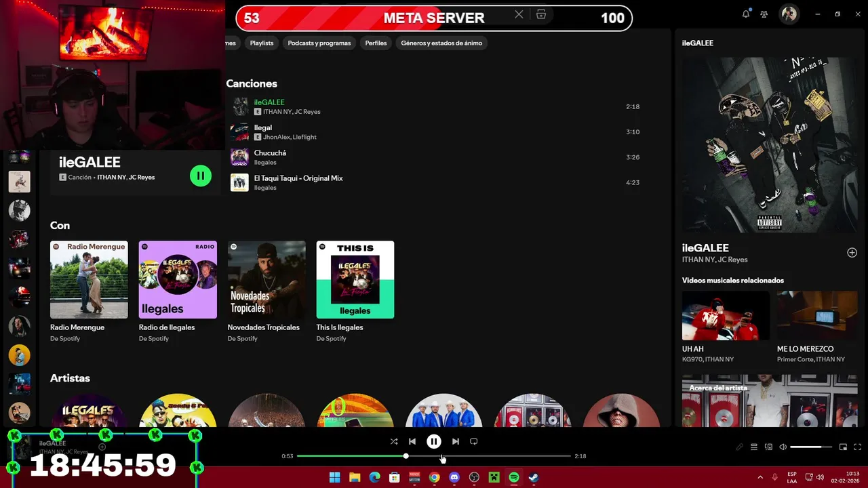The image size is (868, 488).
Task: Click the system tray microphone icon
Action: (774, 477)
